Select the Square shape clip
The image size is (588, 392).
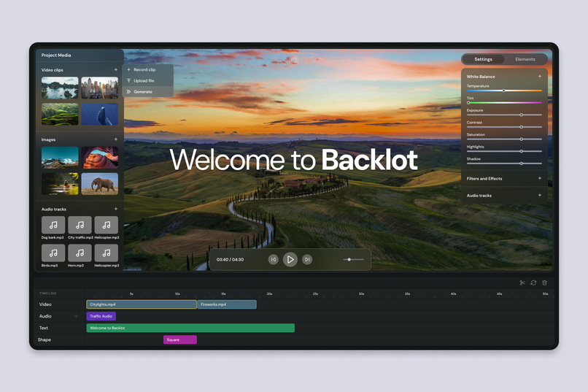[x=180, y=340]
